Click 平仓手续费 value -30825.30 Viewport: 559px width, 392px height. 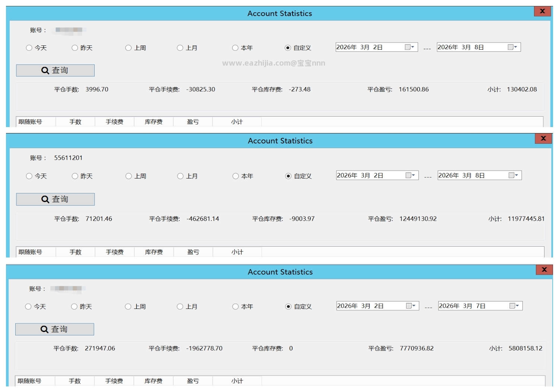201,89
